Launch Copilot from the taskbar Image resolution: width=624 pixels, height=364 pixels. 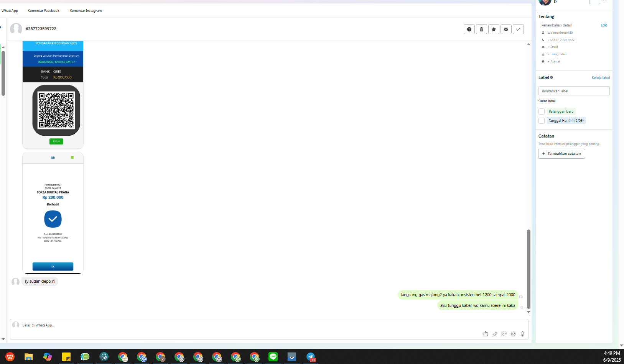point(48,357)
